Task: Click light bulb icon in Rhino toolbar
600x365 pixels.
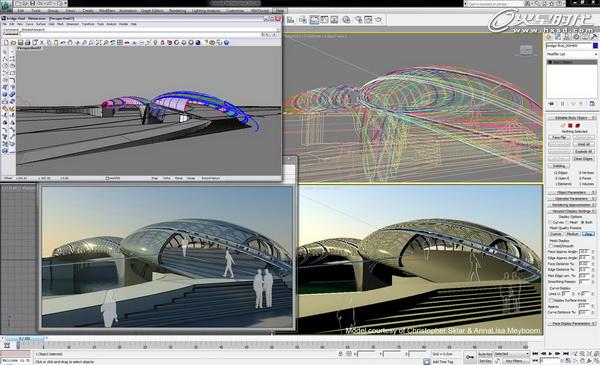Action: click(155, 42)
